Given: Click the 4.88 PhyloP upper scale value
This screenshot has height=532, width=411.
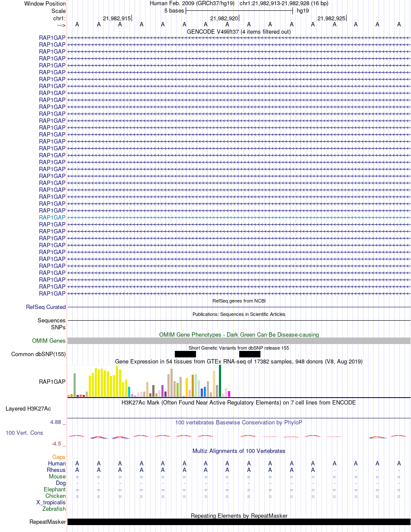Looking at the screenshot, I should point(58,422).
